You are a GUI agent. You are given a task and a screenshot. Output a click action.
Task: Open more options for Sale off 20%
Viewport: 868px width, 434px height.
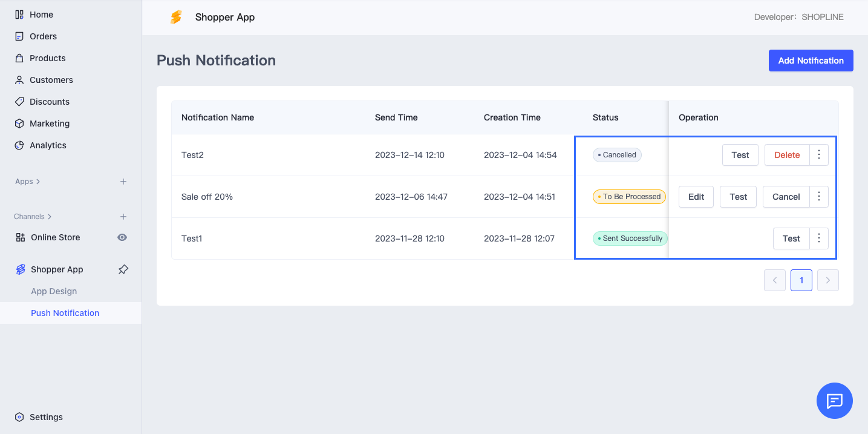[x=819, y=197]
